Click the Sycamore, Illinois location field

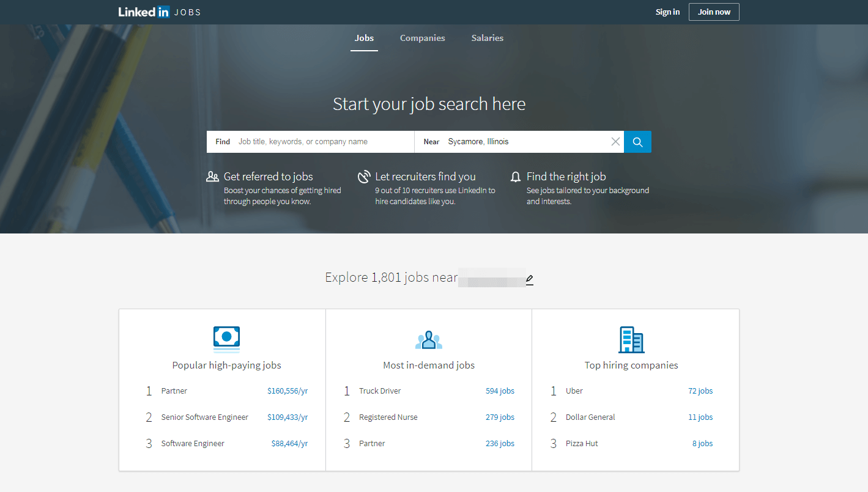point(526,142)
